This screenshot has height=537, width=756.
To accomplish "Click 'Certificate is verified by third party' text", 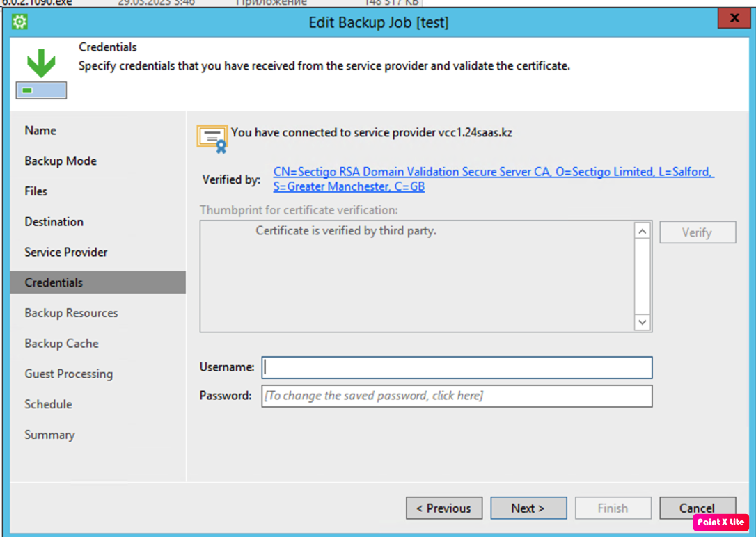I will [x=346, y=231].
